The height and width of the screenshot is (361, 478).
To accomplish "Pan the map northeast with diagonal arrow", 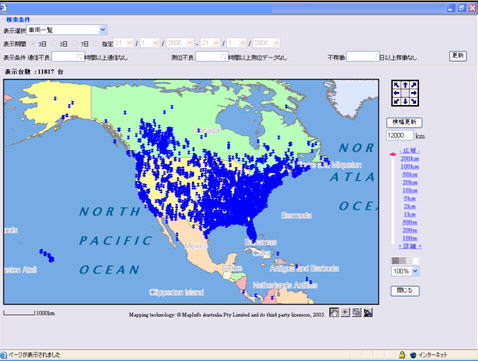I will tap(413, 85).
